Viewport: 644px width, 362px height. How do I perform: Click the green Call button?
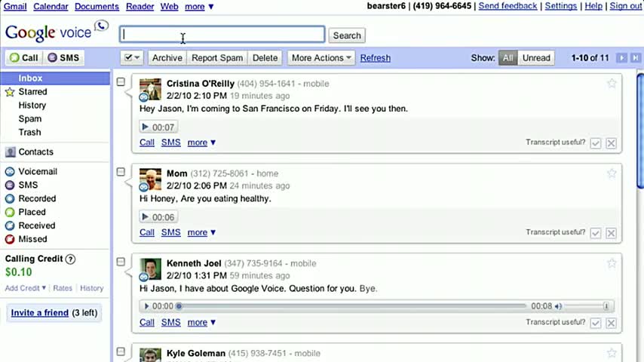pos(24,58)
